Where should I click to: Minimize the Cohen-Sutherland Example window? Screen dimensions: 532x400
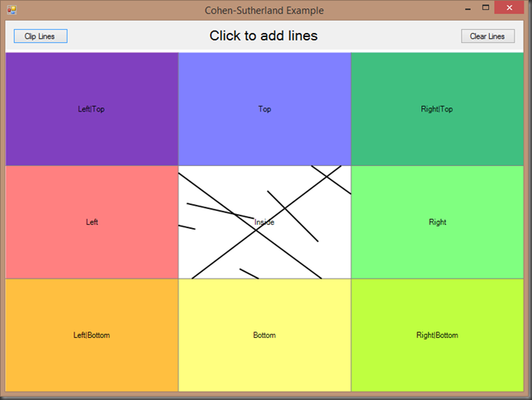(x=468, y=8)
